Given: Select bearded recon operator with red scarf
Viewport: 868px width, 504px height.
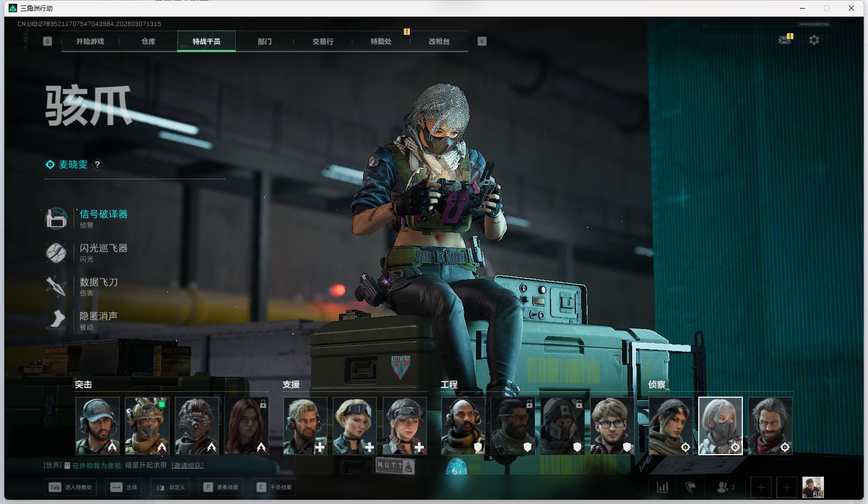Looking at the screenshot, I should coord(770,426).
